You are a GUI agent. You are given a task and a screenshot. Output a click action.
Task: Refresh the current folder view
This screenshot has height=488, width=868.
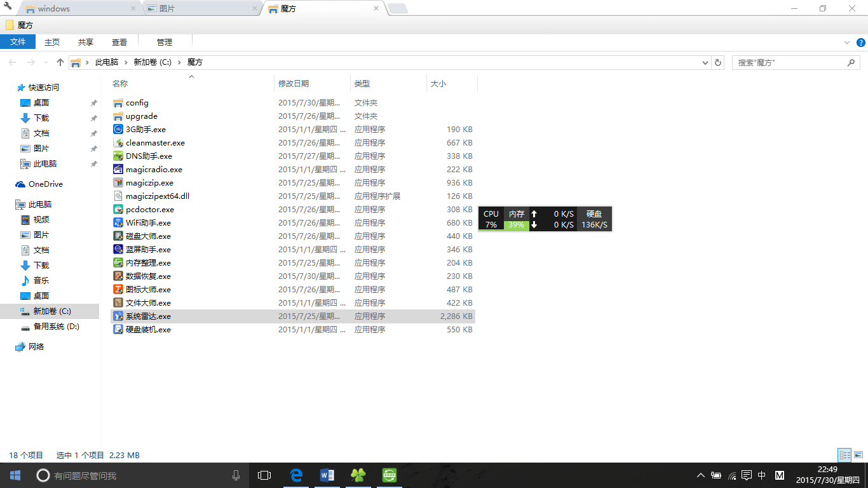coord(719,63)
